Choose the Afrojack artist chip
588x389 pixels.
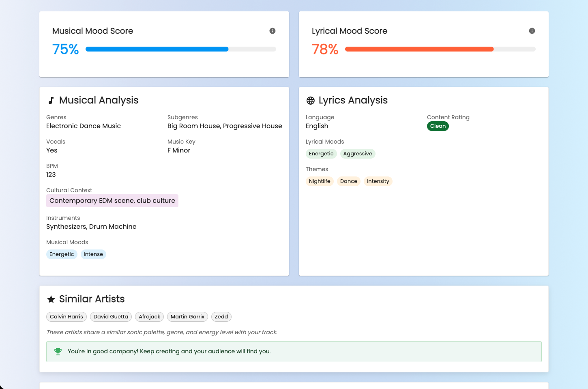(x=150, y=317)
